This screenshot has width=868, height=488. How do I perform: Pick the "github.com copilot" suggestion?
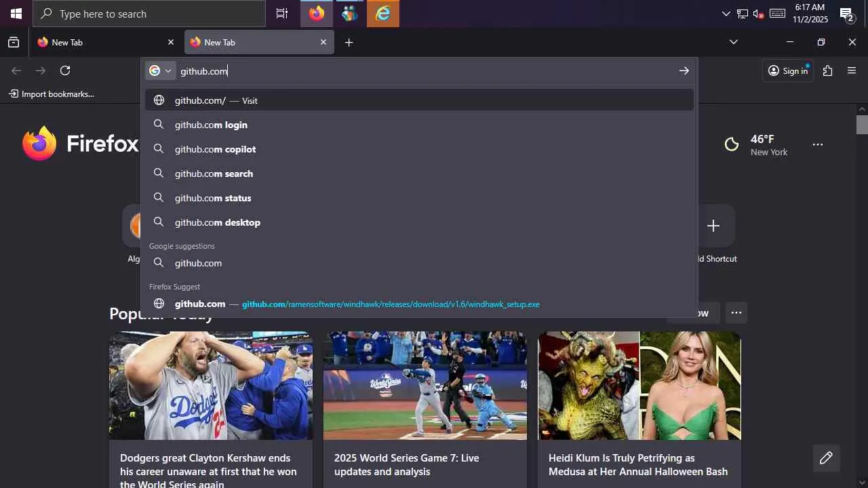(x=419, y=149)
